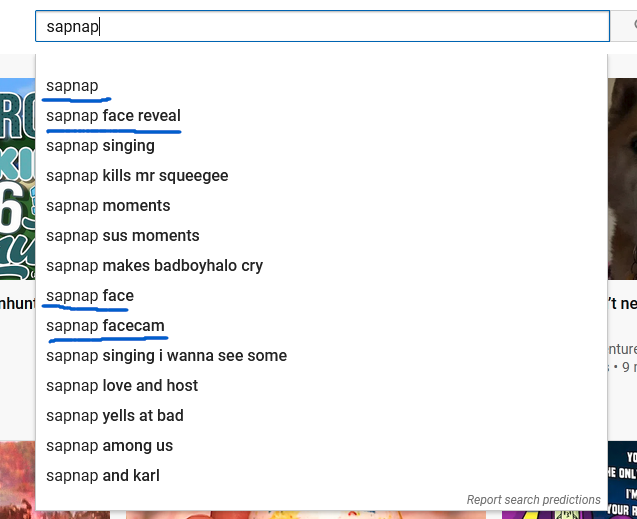This screenshot has width=637, height=519.
Task: Select 'sapnap sus moments' suggestion
Action: click(x=321, y=236)
